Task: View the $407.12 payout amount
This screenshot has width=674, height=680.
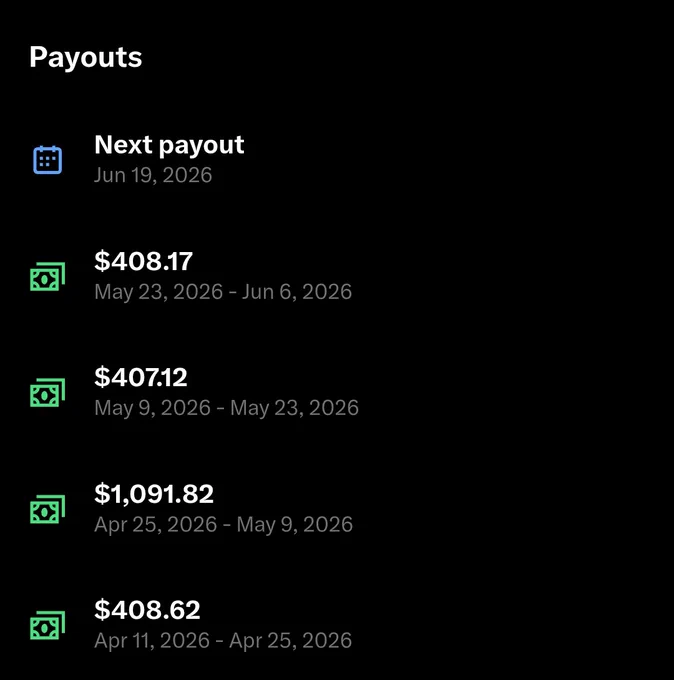Action: [x=141, y=377]
